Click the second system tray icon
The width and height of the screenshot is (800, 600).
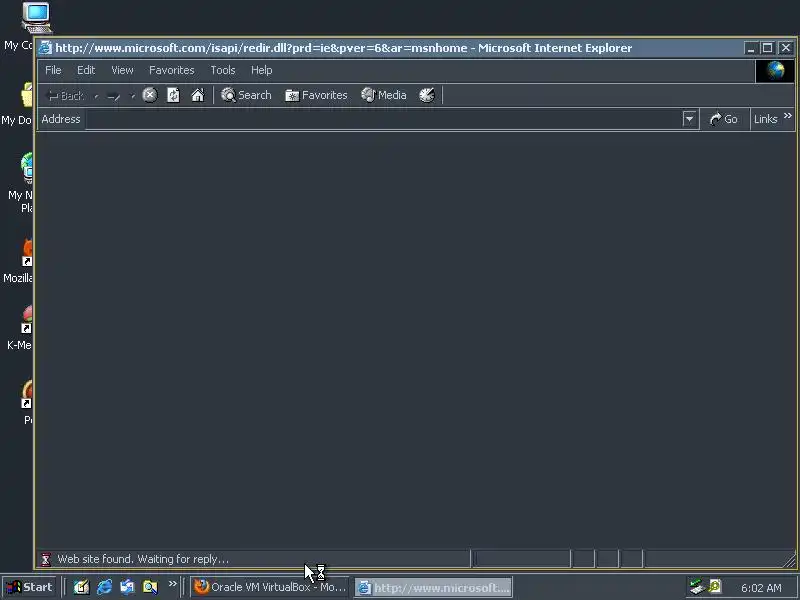point(715,587)
